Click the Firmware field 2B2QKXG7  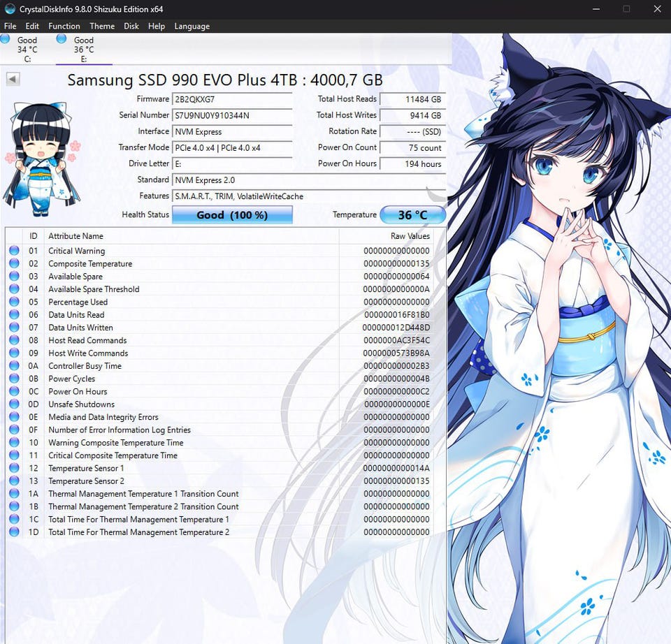232,99
